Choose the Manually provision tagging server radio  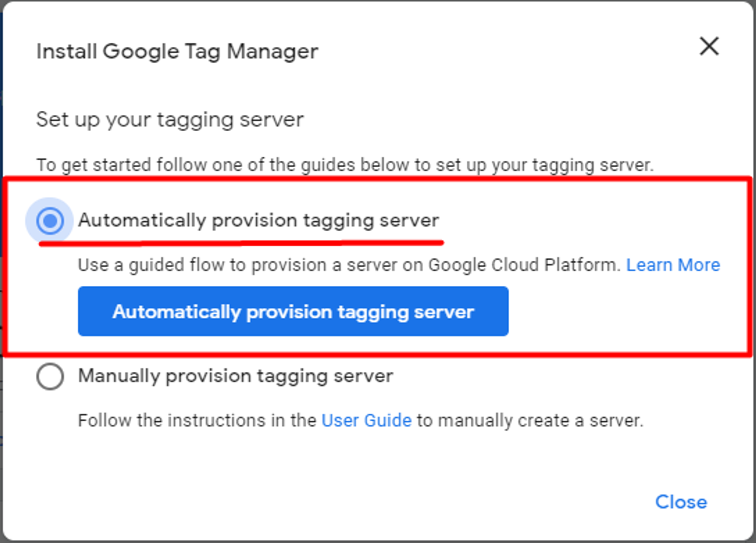tap(50, 377)
